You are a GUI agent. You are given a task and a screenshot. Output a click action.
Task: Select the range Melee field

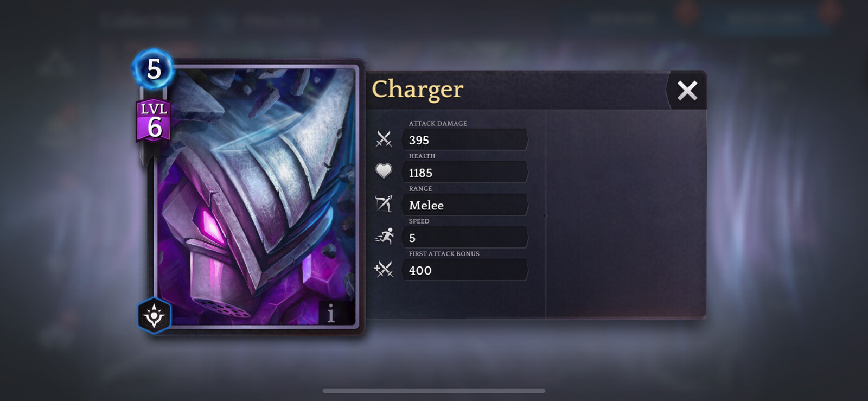point(465,205)
